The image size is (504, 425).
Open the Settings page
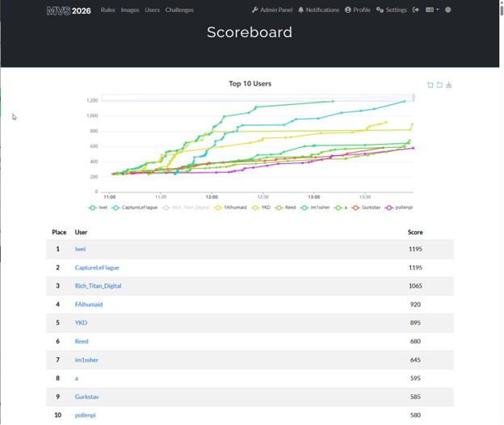coord(392,10)
